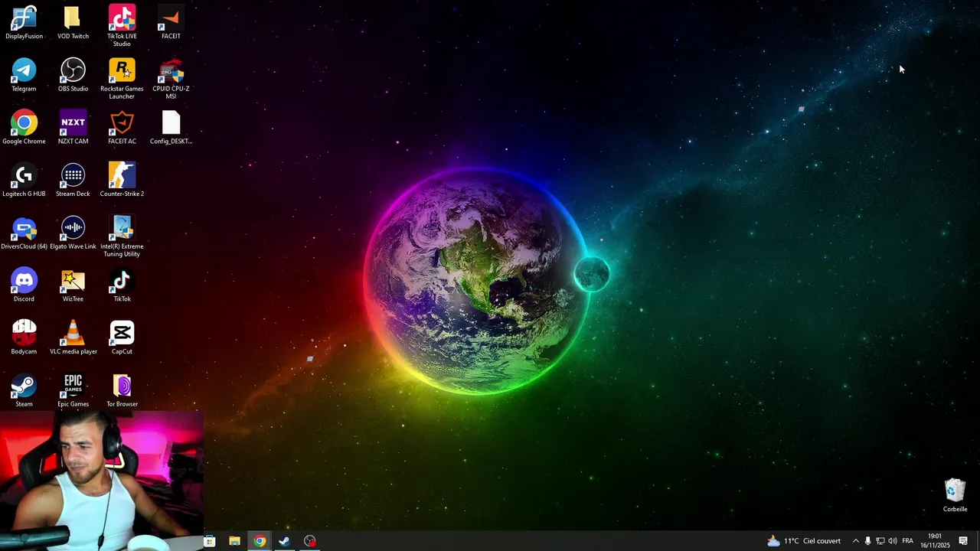The width and height of the screenshot is (980, 551).
Task: Open Epic Games desktop icon
Action: [x=73, y=391]
